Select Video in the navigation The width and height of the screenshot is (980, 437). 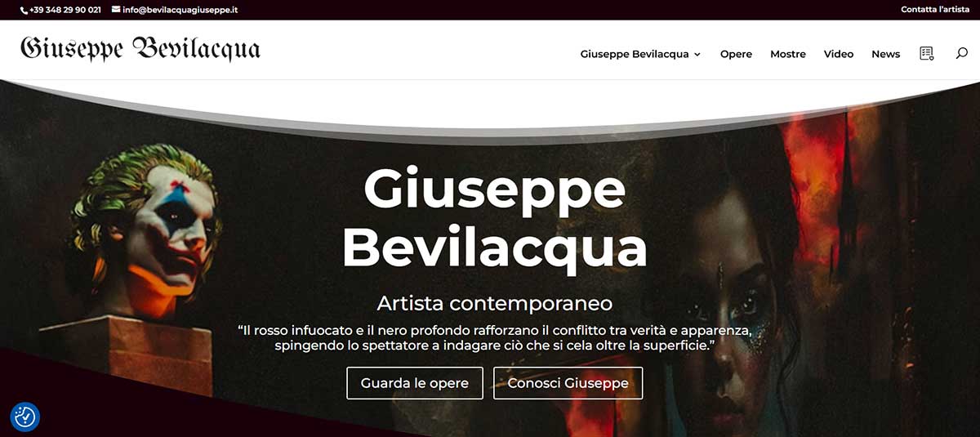pos(839,54)
